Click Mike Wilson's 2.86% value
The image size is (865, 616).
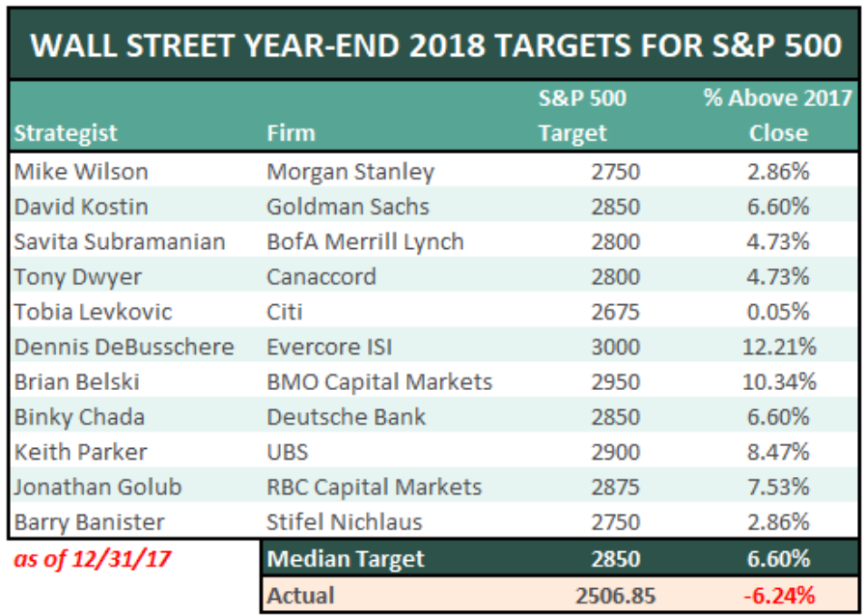(x=778, y=172)
